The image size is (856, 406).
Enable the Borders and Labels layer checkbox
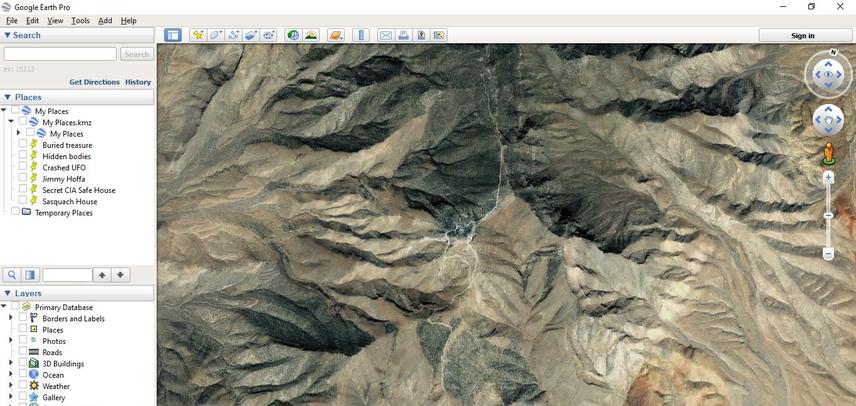pos(22,318)
